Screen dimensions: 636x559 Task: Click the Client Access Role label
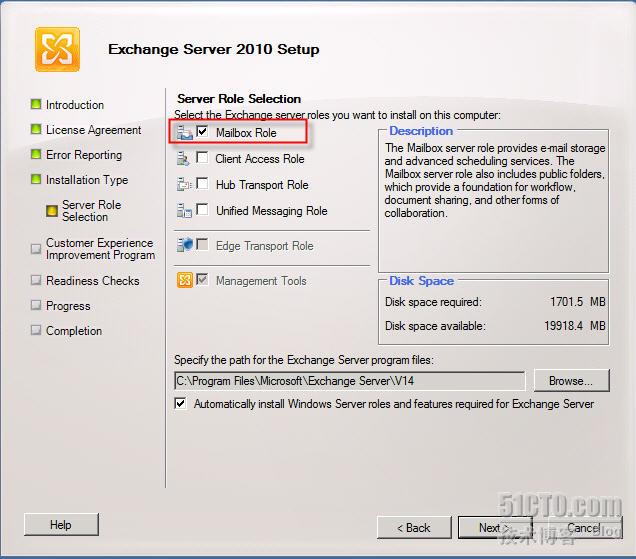260,159
